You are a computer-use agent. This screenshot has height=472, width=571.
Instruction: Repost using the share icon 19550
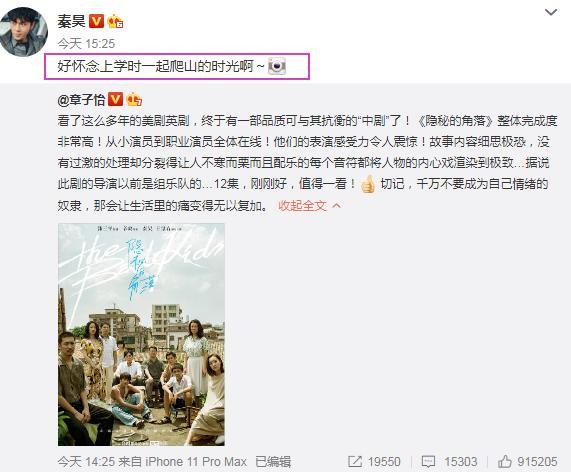tap(374, 462)
